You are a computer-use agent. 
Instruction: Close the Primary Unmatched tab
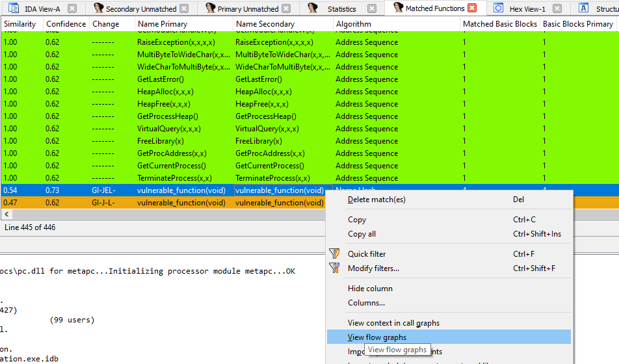click(289, 8)
